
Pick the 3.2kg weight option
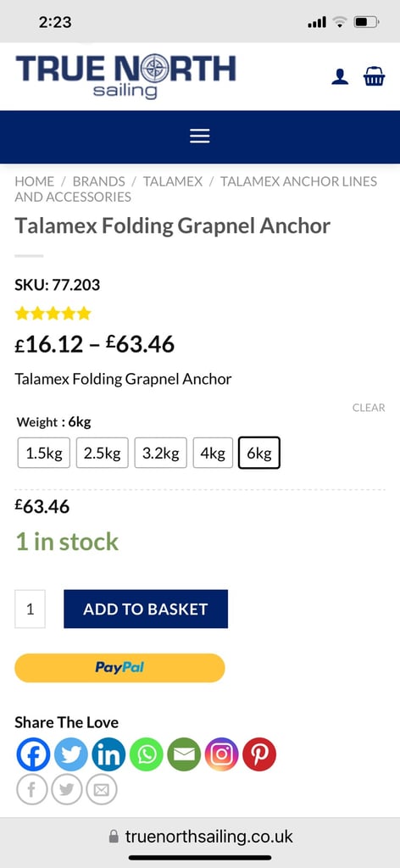click(160, 453)
